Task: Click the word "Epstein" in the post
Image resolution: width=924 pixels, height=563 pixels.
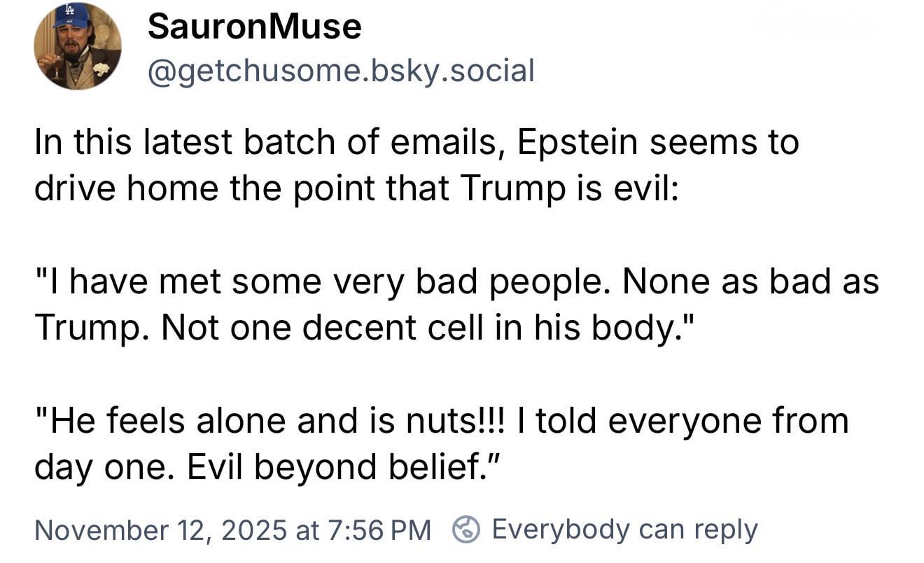Action: point(577,143)
